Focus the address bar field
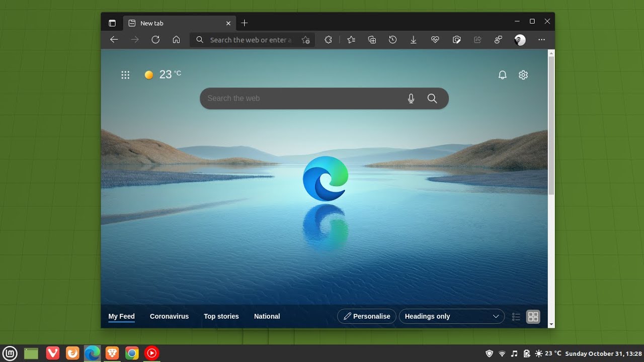644x362 pixels. click(x=252, y=40)
